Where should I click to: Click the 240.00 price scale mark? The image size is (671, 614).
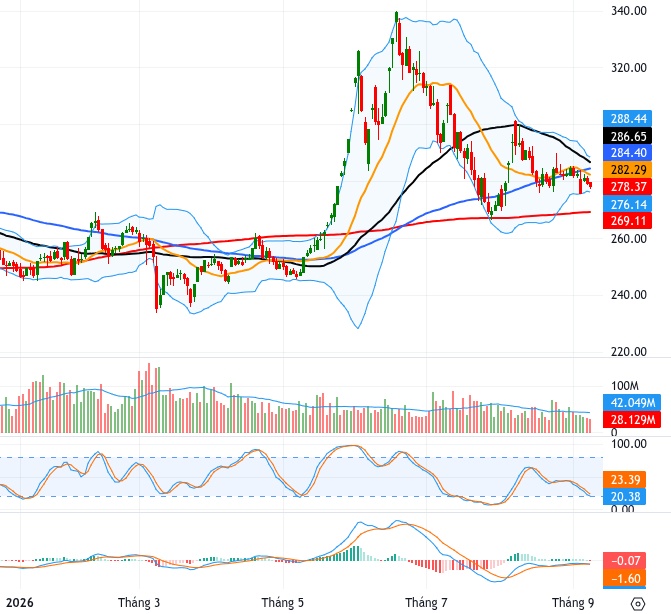click(629, 294)
